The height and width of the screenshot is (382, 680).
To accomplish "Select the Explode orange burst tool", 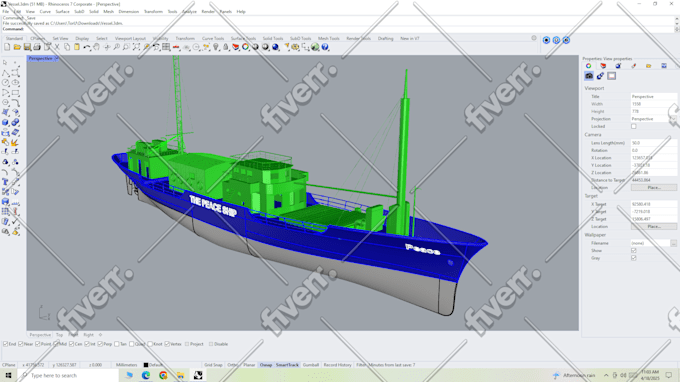I will click(15, 142).
